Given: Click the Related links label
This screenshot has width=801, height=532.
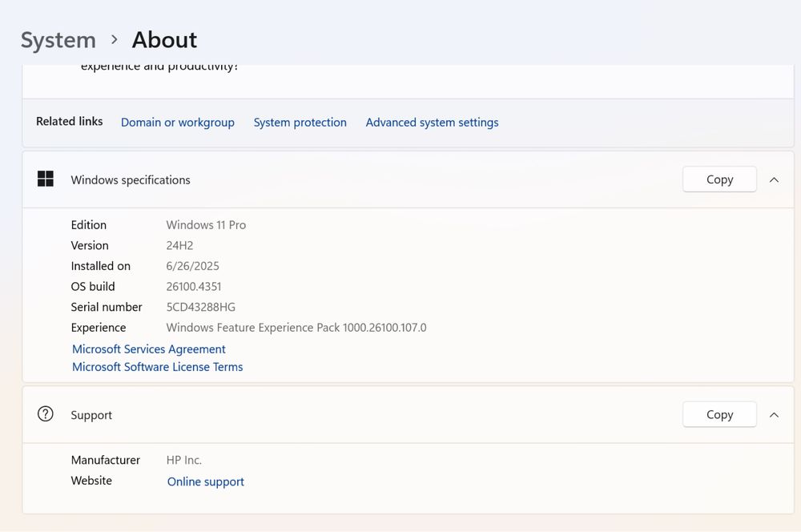Looking at the screenshot, I should 70,121.
